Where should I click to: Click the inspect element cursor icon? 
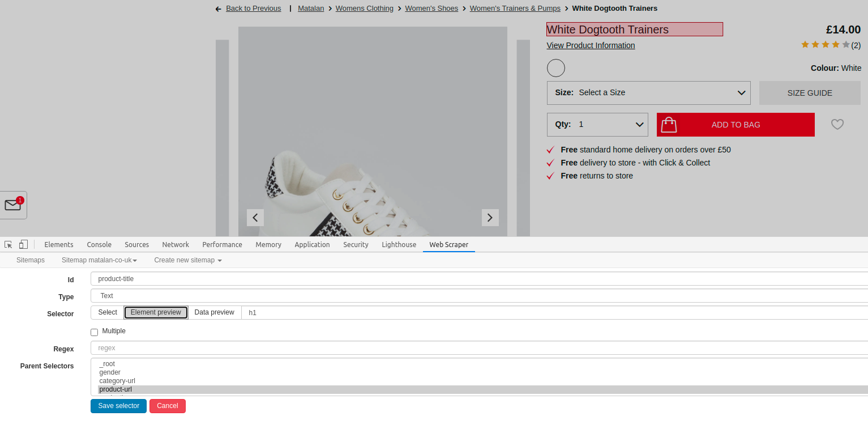pyautogui.click(x=7, y=244)
